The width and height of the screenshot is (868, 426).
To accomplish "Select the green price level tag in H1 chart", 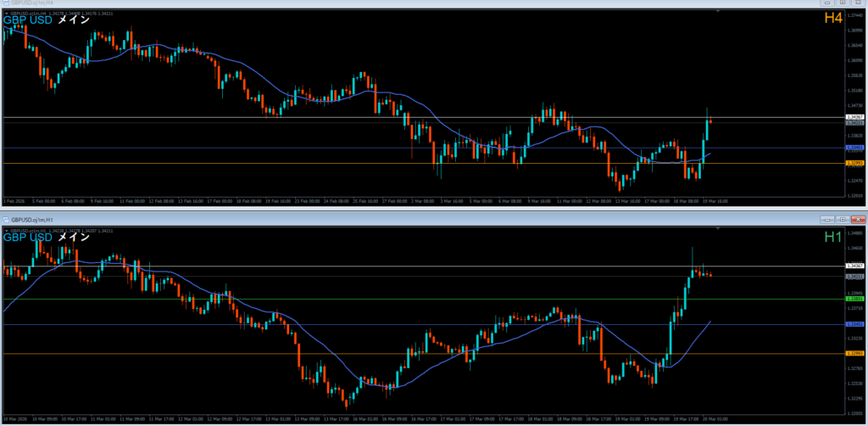I will (855, 299).
